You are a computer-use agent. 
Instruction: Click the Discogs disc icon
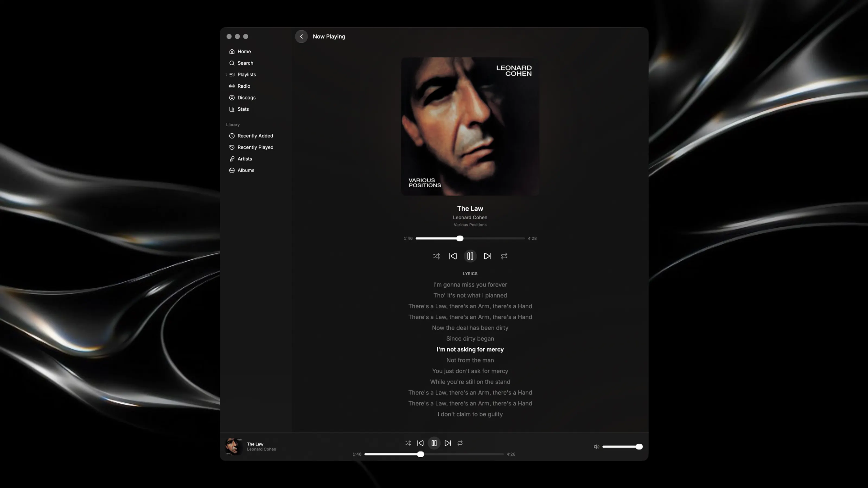[x=232, y=98]
